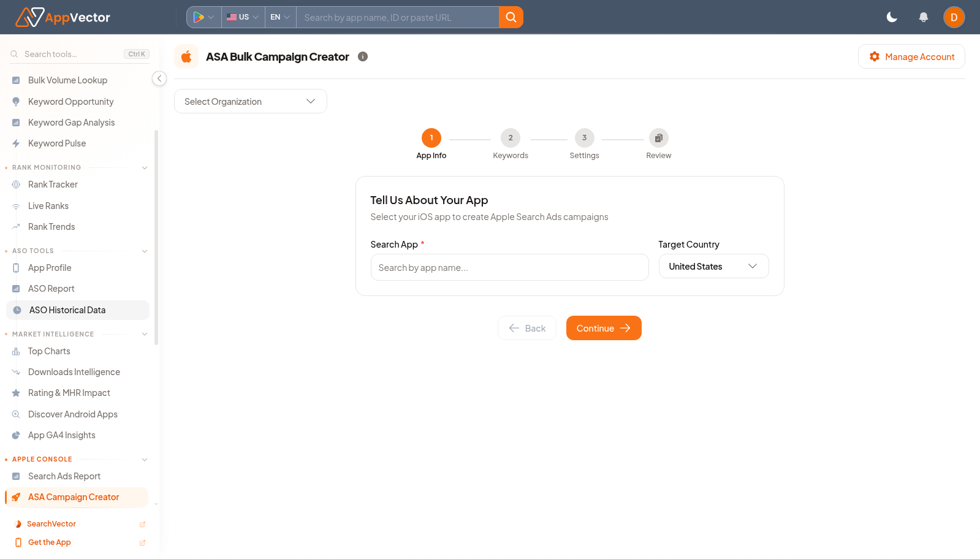Open Rating & MHR Impact
Image resolution: width=980 pixels, height=559 pixels.
[x=69, y=393]
